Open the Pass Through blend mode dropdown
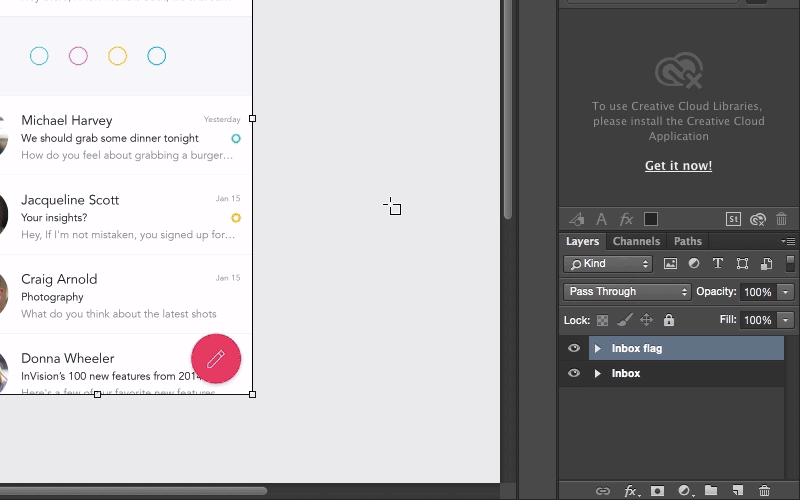The height and width of the screenshot is (500, 800). click(627, 292)
